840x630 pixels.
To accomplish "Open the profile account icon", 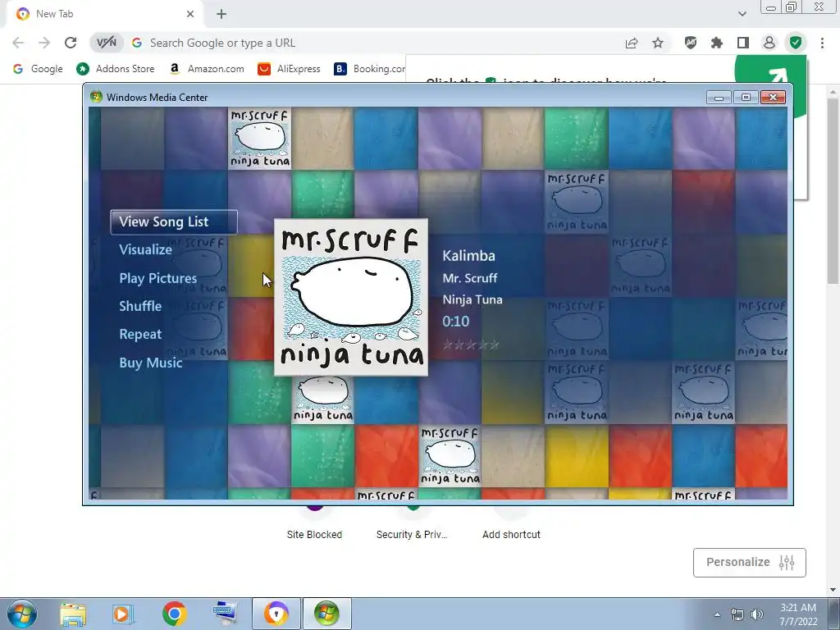I will (769, 43).
